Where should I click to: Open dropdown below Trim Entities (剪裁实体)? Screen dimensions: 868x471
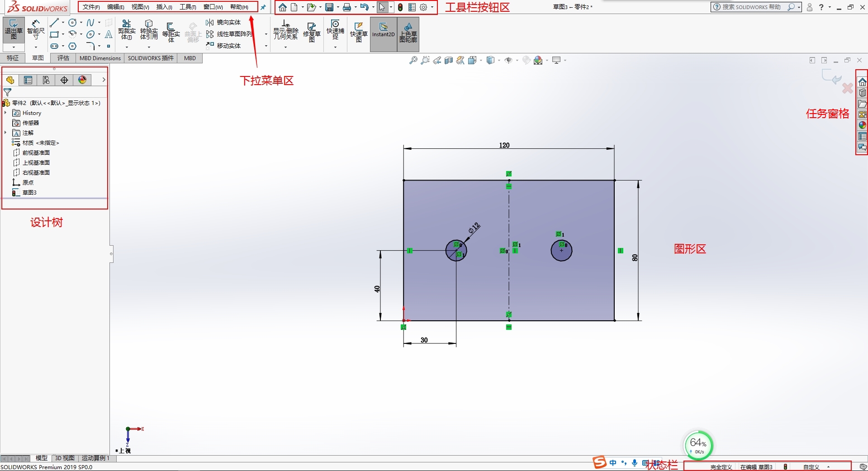(127, 47)
